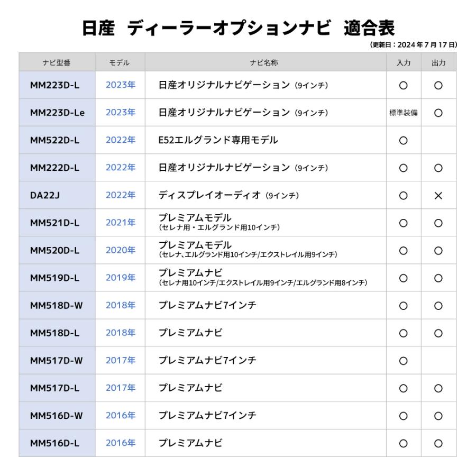The height and width of the screenshot is (476, 476).
Task: Click the 入力 circle for MM518D-W
Action: [404, 306]
